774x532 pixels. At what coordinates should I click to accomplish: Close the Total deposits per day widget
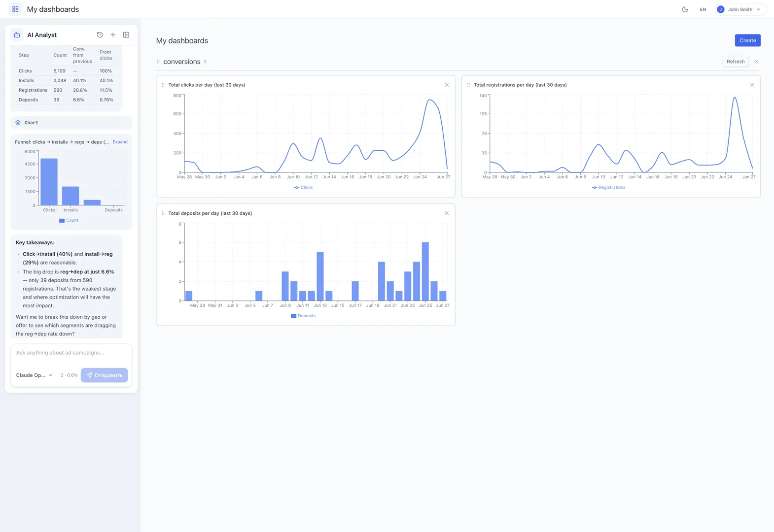(447, 213)
